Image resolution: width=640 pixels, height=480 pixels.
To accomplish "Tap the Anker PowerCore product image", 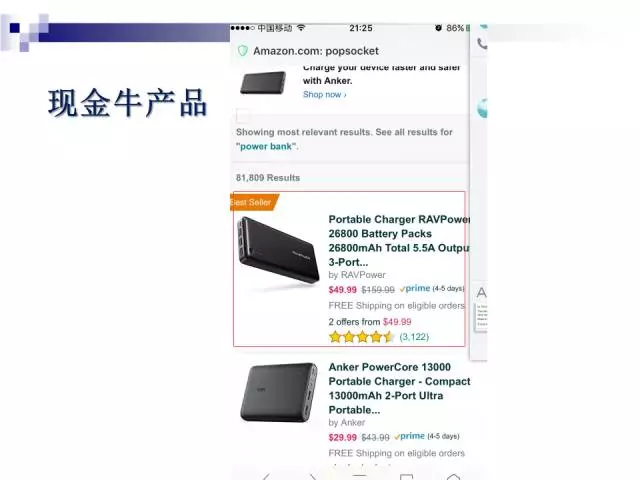I will click(279, 392).
